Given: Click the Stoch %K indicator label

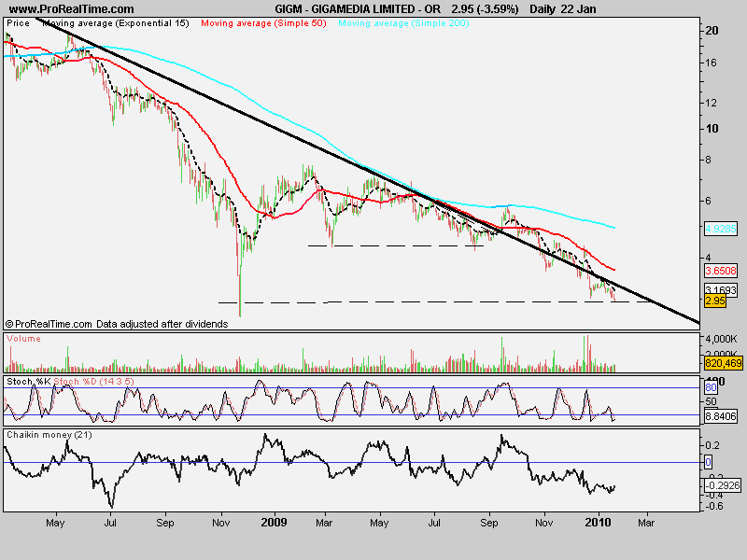Looking at the screenshot, I should pos(29,382).
